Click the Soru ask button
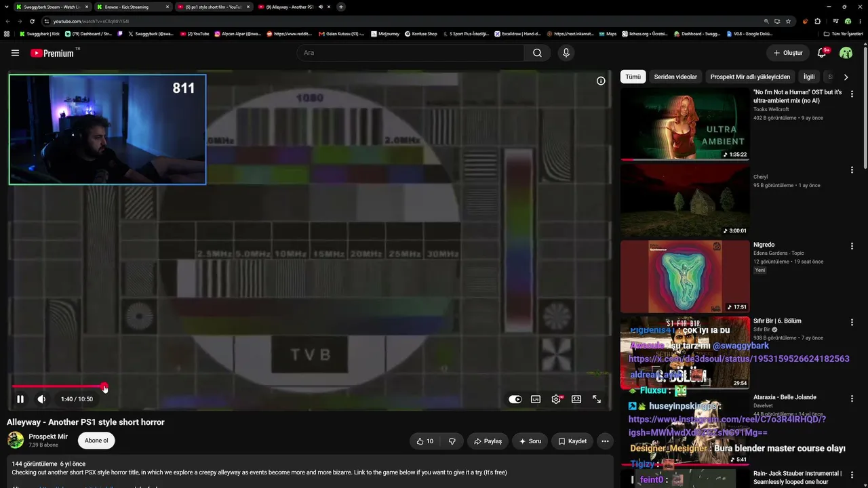Image resolution: width=868 pixels, height=488 pixels. (x=530, y=441)
